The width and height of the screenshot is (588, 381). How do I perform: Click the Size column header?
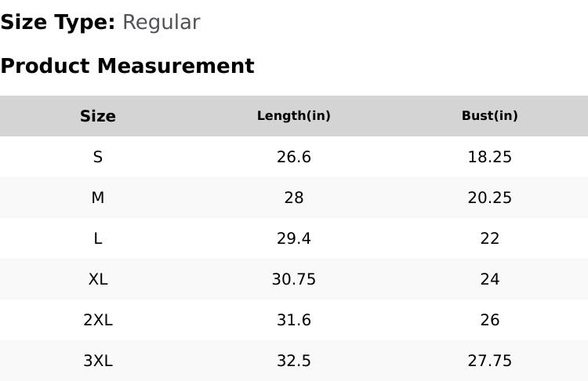pyautogui.click(x=98, y=116)
